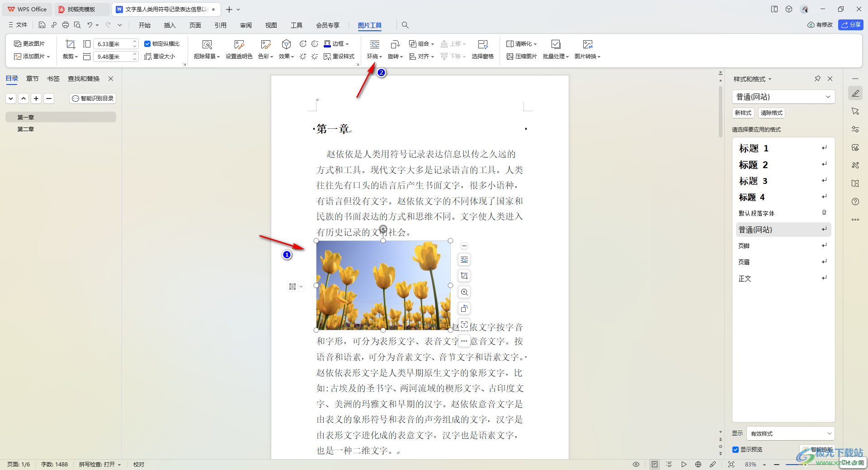Open the current style 普通(网站) combo box
Viewport: 868px width, 470px height.
(783, 97)
